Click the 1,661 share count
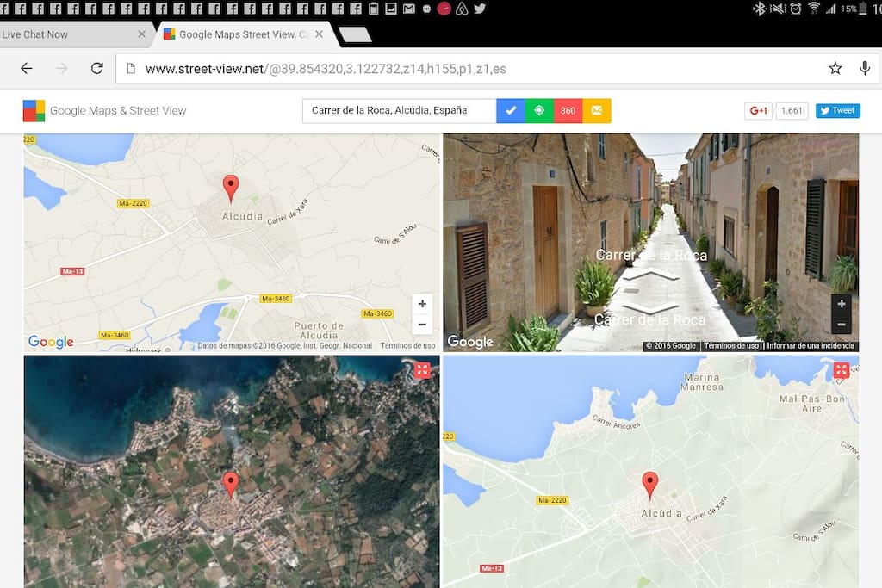This screenshot has height=588, width=882. click(x=792, y=111)
